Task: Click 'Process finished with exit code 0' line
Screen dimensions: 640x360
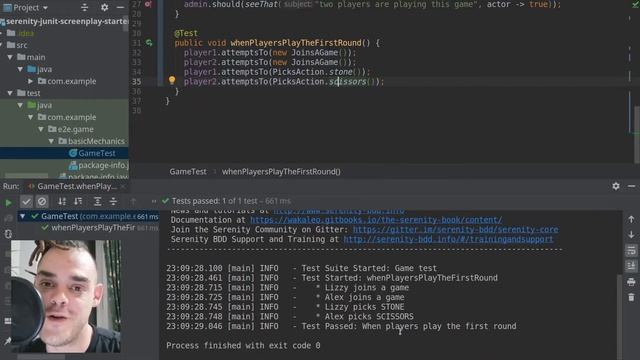Action: [243, 345]
